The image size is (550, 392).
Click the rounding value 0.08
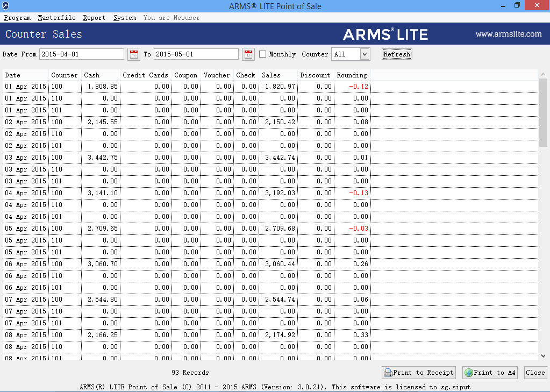pos(361,122)
